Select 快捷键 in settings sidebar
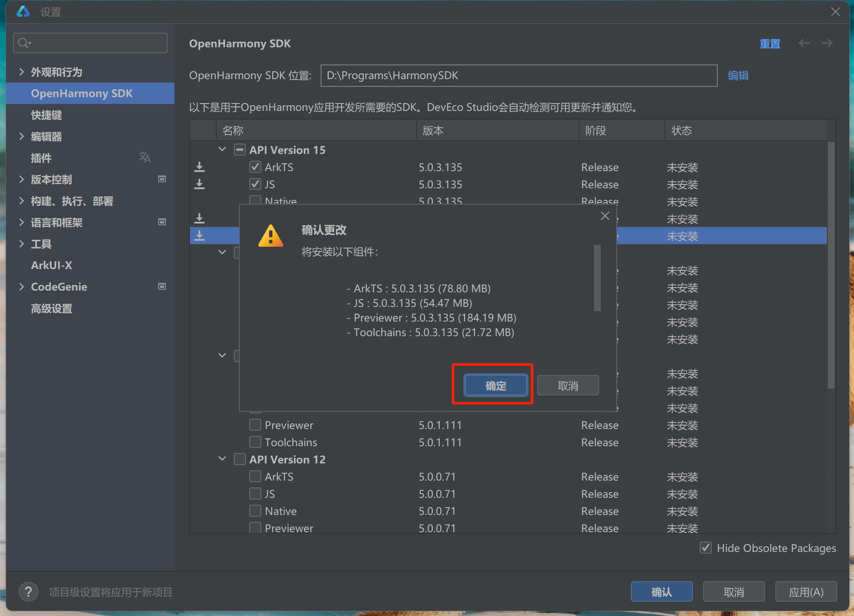The height and width of the screenshot is (616, 854). pos(46,115)
